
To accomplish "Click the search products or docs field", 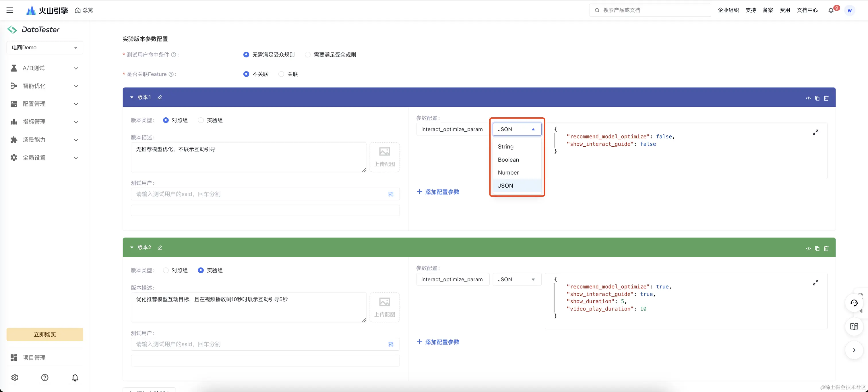I will pos(650,10).
